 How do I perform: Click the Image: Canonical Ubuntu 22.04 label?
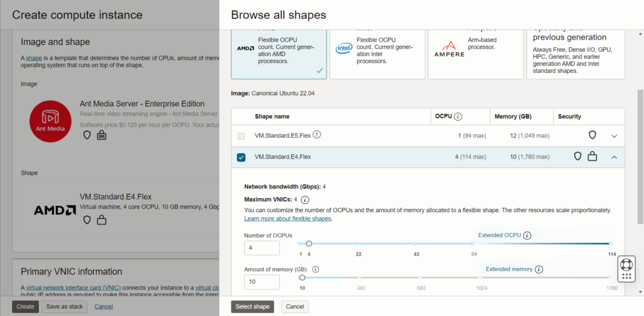point(273,94)
